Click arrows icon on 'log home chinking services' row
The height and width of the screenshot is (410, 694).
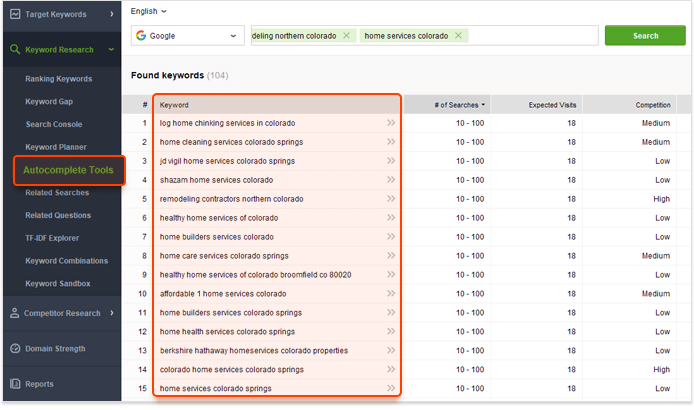391,123
